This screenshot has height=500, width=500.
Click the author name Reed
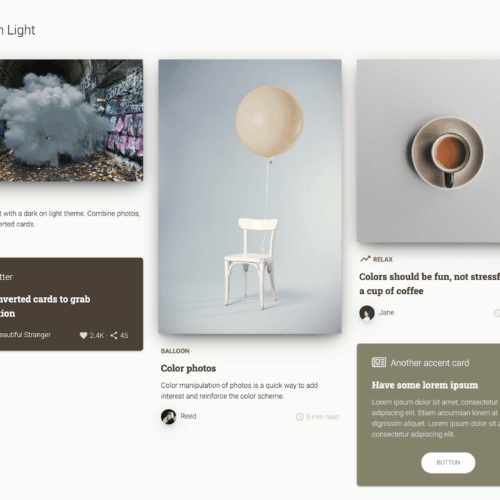[x=188, y=416]
